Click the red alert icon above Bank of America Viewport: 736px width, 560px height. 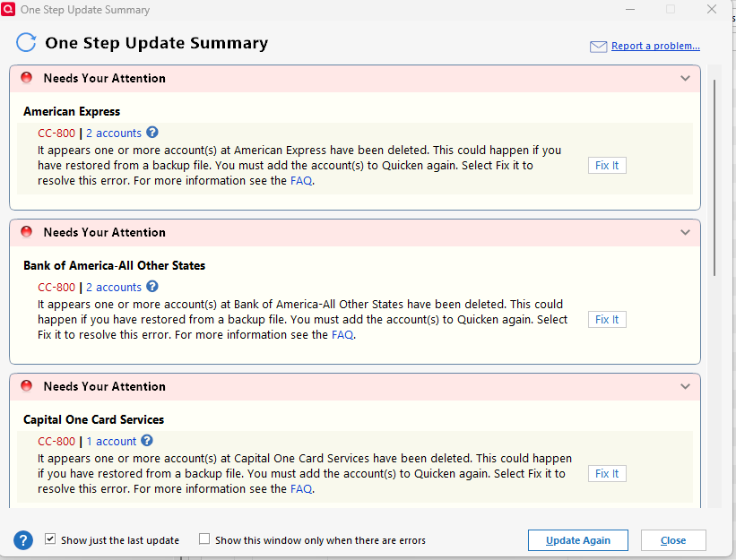click(27, 232)
